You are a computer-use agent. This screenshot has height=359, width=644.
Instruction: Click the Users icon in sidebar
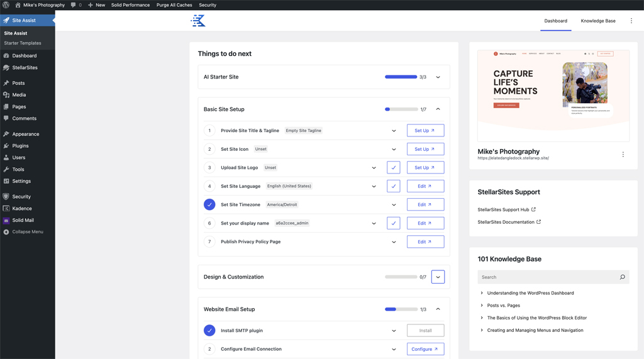(6, 158)
